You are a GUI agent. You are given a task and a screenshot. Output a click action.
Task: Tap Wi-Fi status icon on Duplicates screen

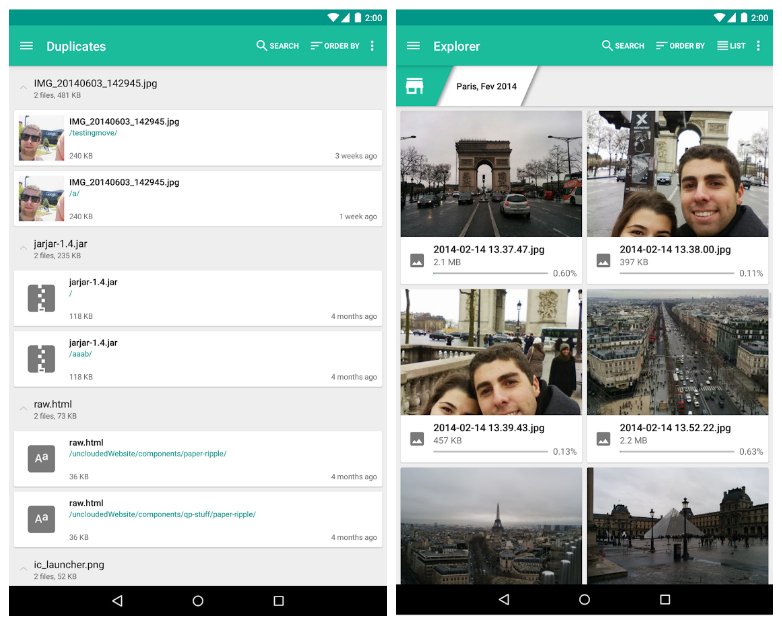[333, 17]
